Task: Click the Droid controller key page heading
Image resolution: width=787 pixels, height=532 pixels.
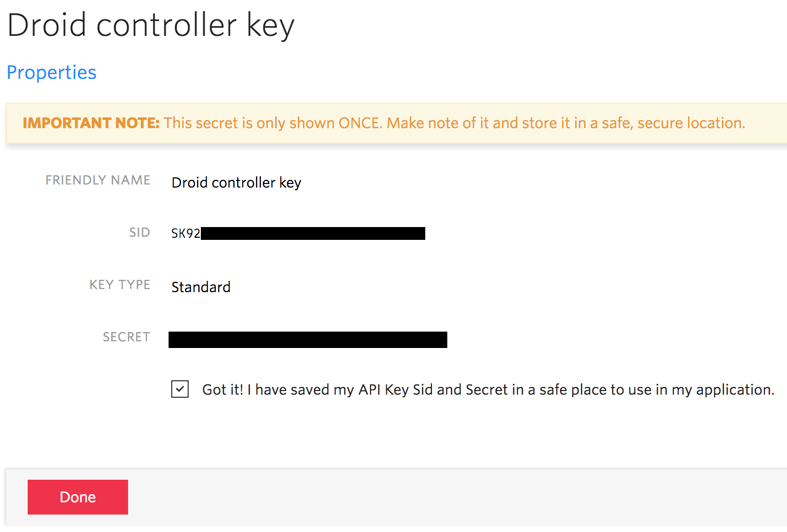Action: click(151, 25)
